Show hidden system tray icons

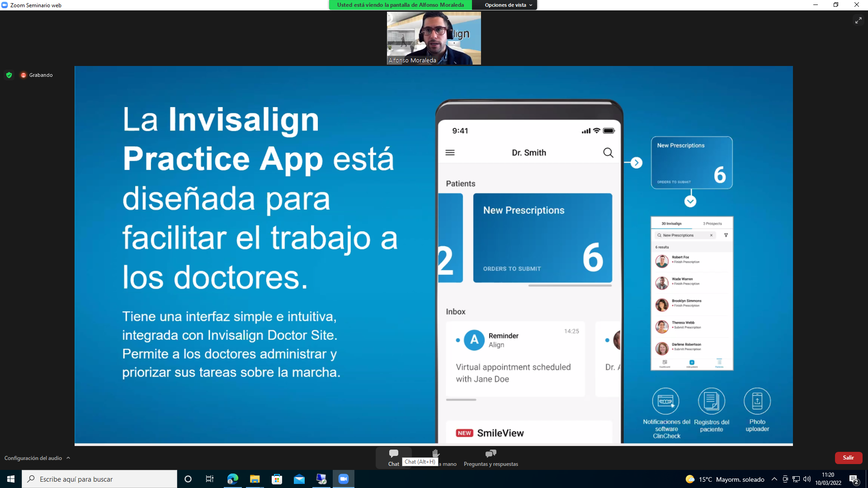(x=774, y=479)
